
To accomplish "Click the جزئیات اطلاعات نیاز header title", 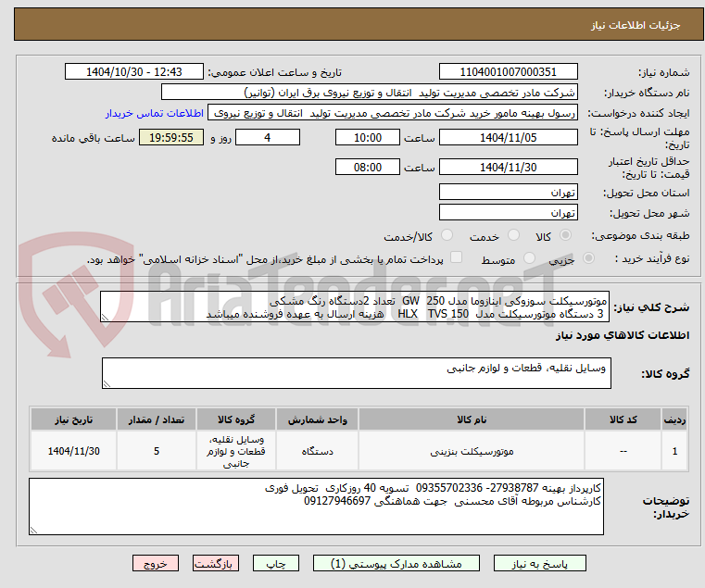I will [x=636, y=25].
